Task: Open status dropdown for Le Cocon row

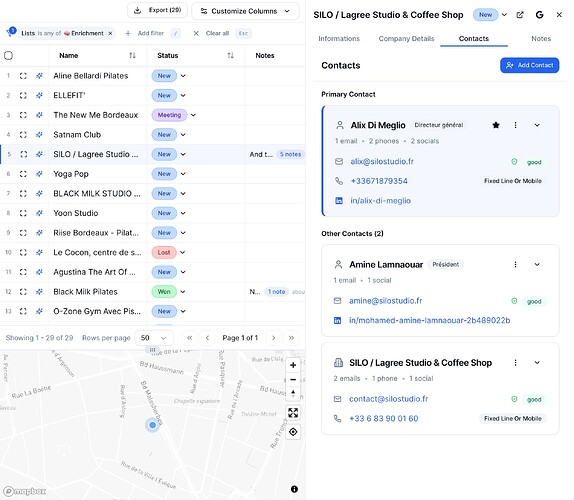Action: click(x=182, y=253)
